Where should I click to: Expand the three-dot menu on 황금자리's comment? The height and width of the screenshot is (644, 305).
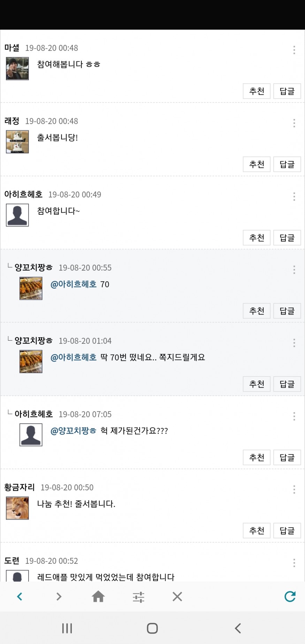(x=294, y=490)
